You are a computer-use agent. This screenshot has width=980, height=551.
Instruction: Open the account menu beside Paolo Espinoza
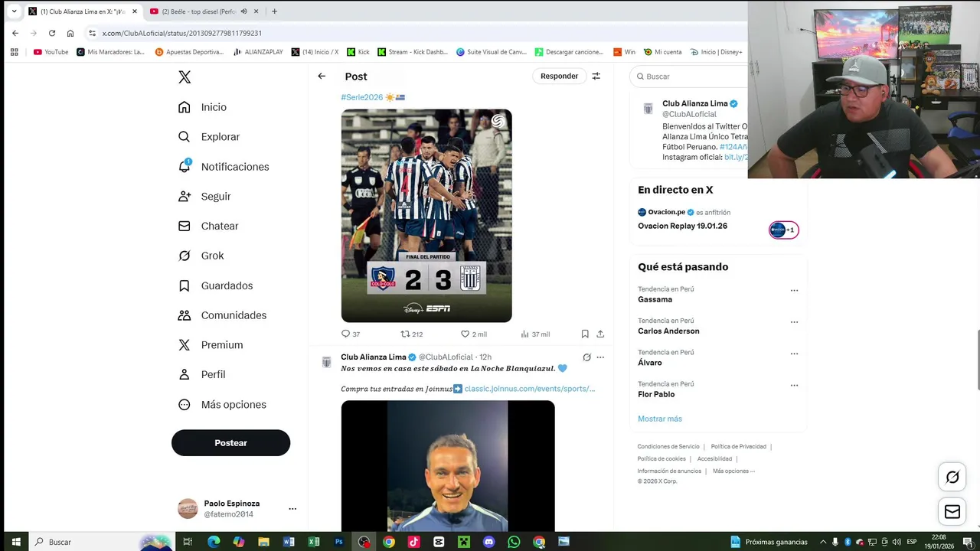pyautogui.click(x=292, y=509)
